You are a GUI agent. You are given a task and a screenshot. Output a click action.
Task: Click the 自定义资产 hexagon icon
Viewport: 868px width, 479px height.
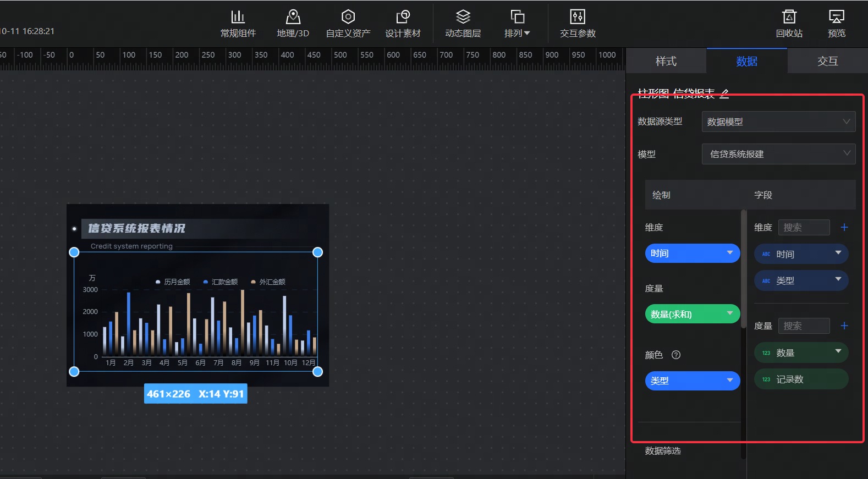click(x=348, y=17)
